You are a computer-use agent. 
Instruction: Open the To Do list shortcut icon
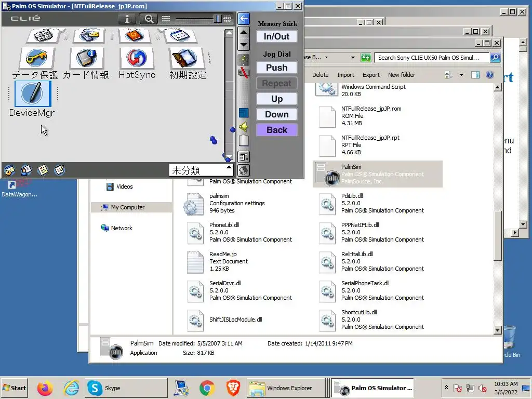(x=43, y=170)
